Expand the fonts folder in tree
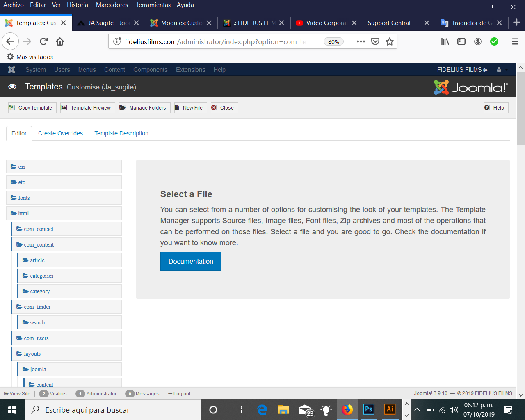The height and width of the screenshot is (420, 525). pos(24,198)
